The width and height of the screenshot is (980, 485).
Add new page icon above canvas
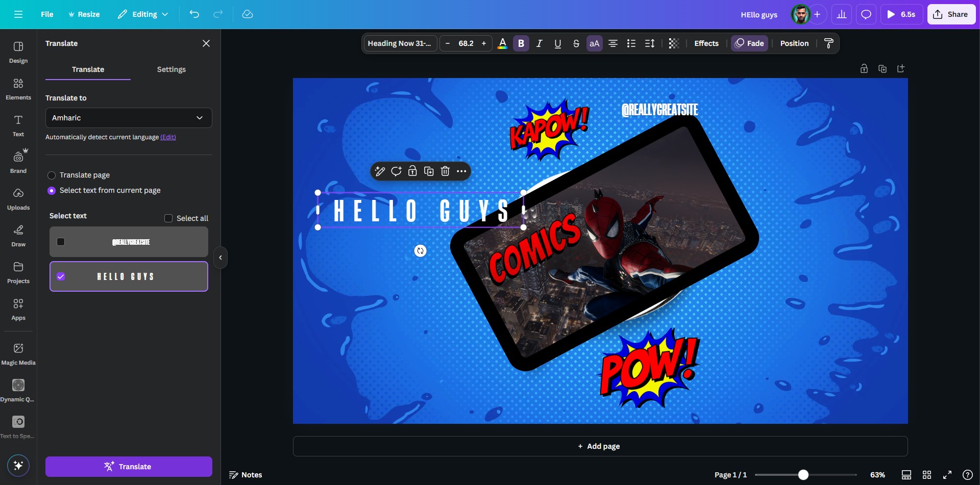pyautogui.click(x=900, y=68)
